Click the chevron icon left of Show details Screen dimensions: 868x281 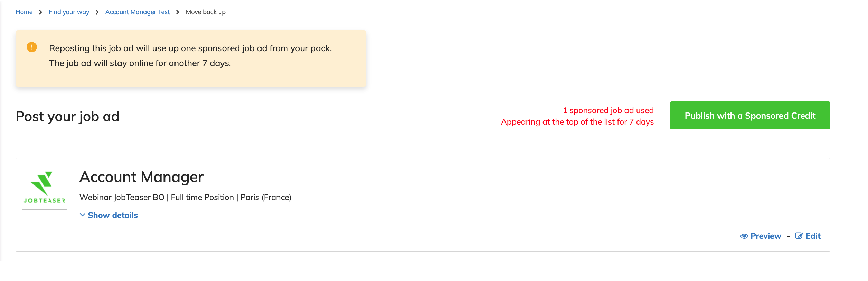coord(82,215)
